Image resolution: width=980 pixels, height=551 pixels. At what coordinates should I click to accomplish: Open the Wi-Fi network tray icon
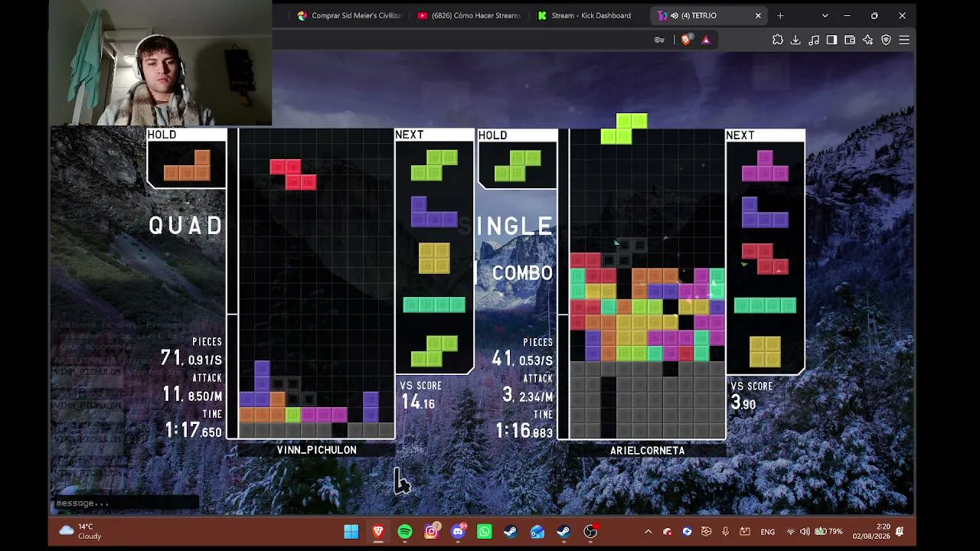tap(791, 531)
